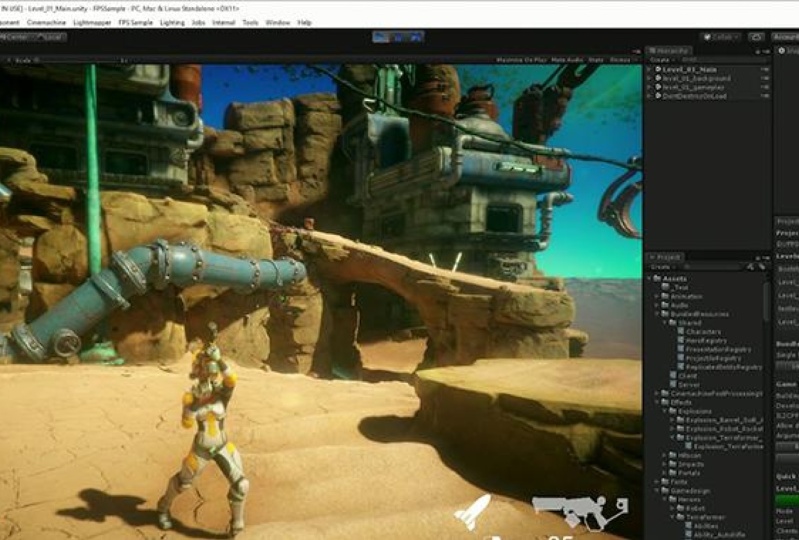Image resolution: width=799 pixels, height=540 pixels.
Task: Collapse the Effects folder arrow
Action: pos(657,402)
